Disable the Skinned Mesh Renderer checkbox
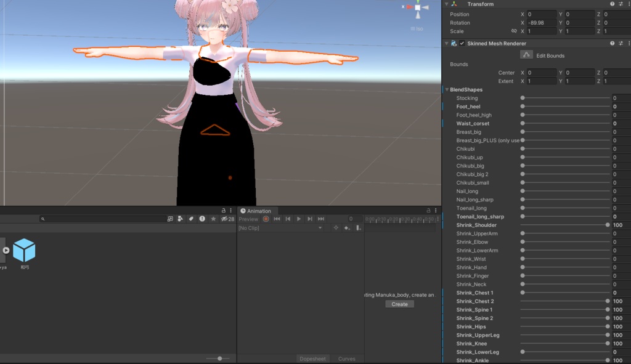The height and width of the screenshot is (364, 631). point(462,44)
